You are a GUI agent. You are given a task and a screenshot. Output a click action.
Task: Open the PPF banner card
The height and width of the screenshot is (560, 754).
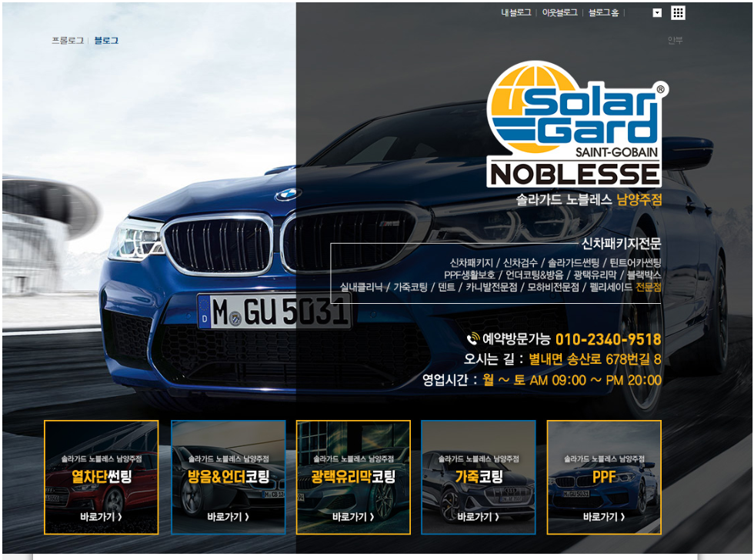click(604, 478)
